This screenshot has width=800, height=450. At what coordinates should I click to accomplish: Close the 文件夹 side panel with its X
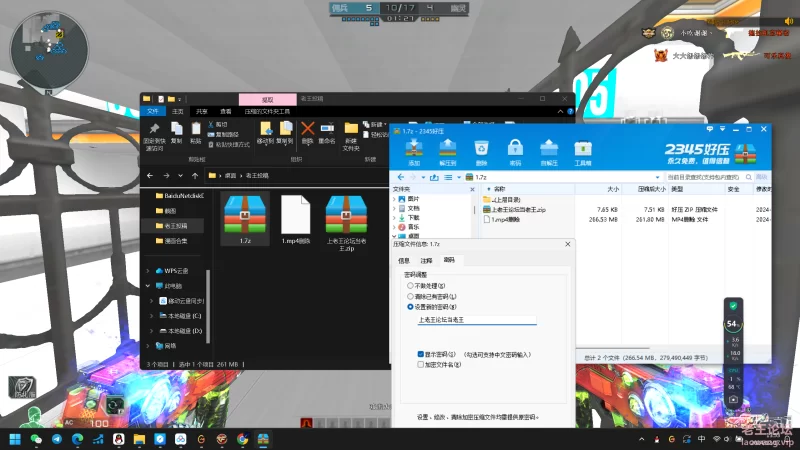point(472,189)
